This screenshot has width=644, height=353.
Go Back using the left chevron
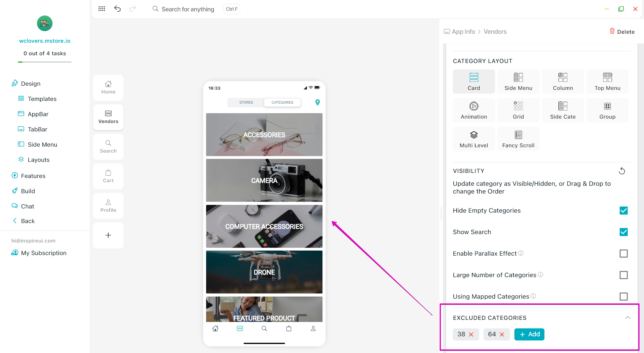15,221
